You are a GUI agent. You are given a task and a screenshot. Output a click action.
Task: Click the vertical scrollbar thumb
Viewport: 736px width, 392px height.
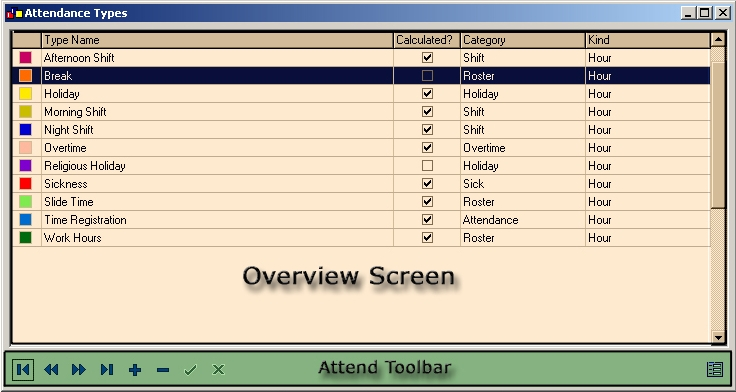point(718,134)
